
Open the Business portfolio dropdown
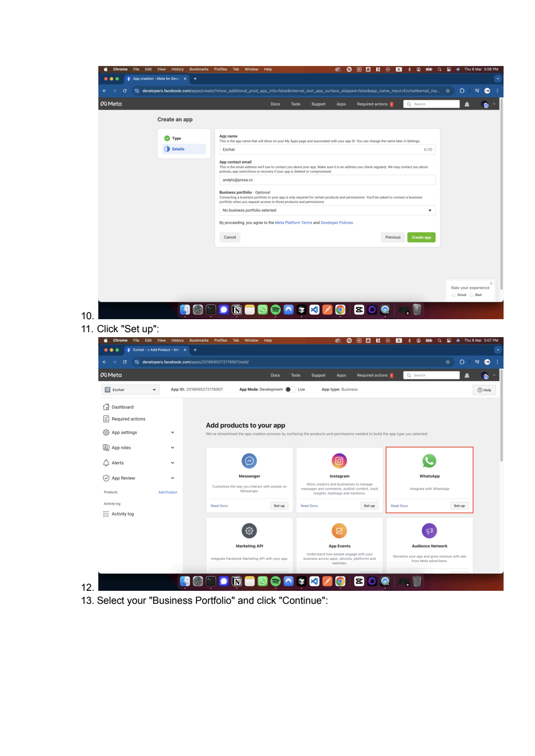pyautogui.click(x=327, y=210)
